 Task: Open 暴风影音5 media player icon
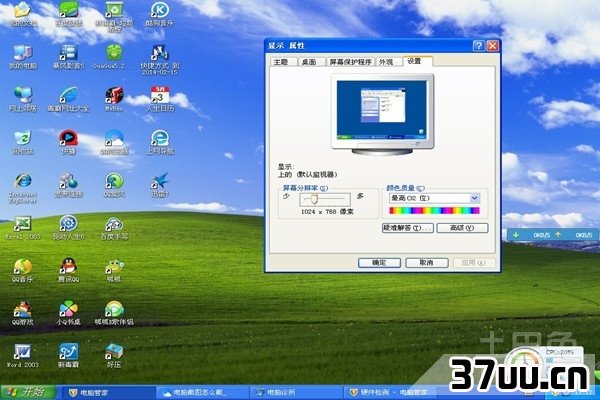tap(68, 53)
